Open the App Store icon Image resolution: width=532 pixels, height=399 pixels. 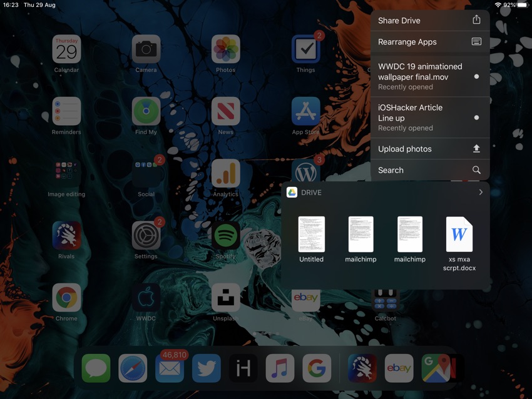(305, 111)
